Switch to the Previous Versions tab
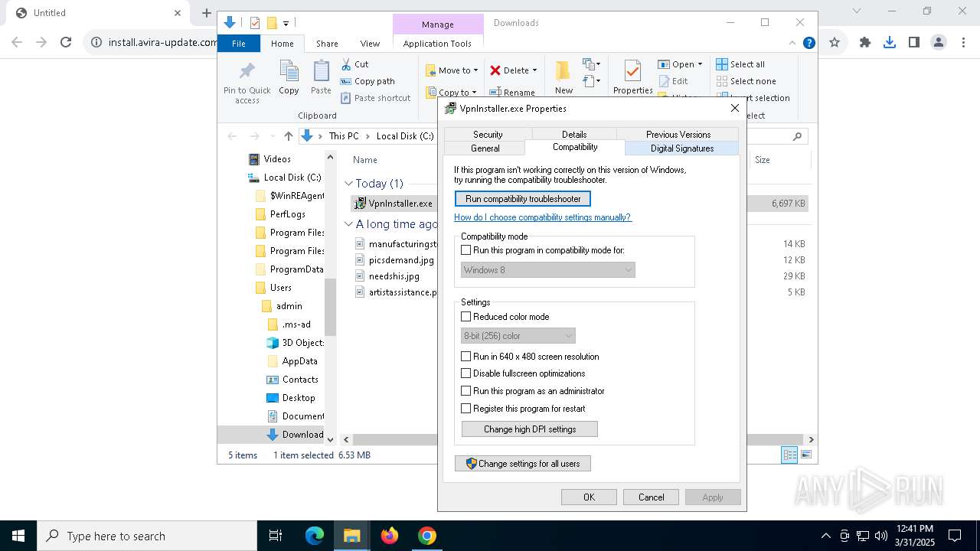 678,134
